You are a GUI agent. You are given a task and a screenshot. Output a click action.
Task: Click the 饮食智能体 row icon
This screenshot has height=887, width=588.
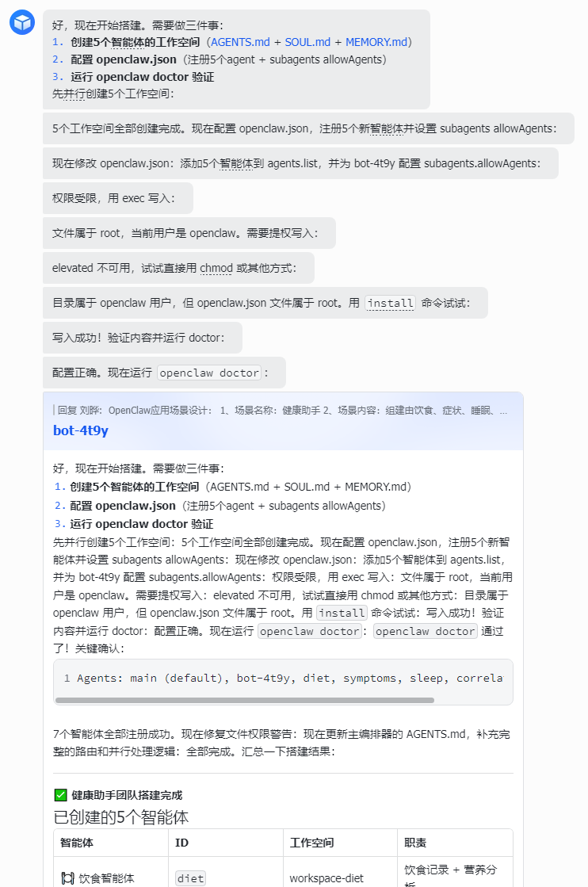pos(67,878)
